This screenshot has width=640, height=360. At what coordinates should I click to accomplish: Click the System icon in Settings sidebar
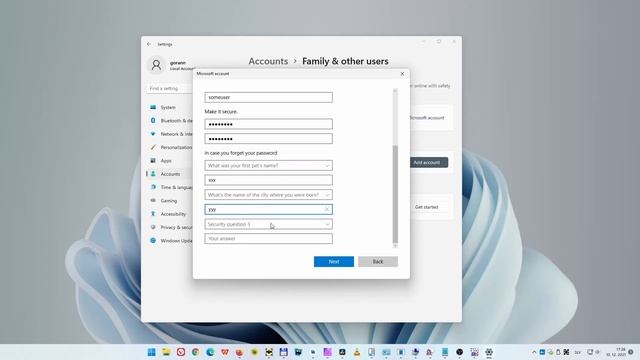[x=153, y=107]
